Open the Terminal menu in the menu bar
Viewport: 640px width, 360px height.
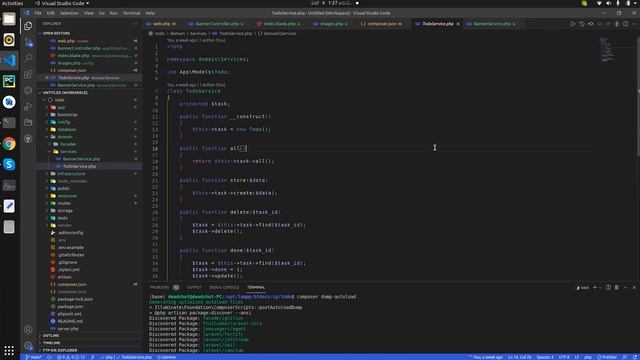tap(131, 13)
